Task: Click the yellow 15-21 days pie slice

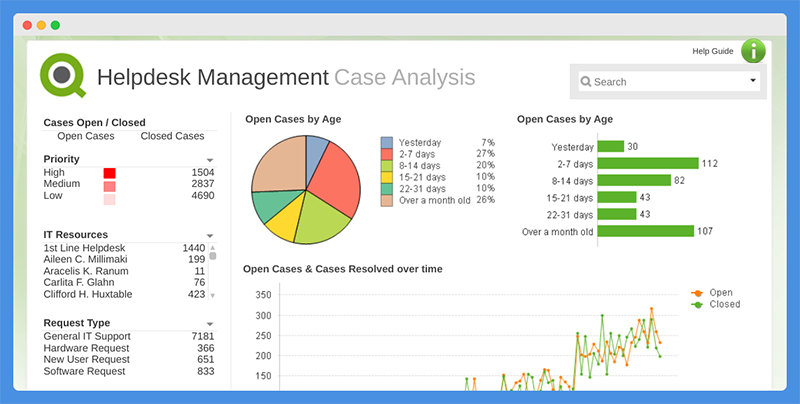Action: 285,219
